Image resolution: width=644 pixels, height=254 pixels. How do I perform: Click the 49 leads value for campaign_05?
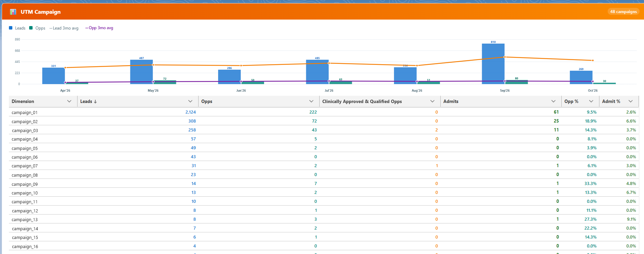(x=193, y=148)
